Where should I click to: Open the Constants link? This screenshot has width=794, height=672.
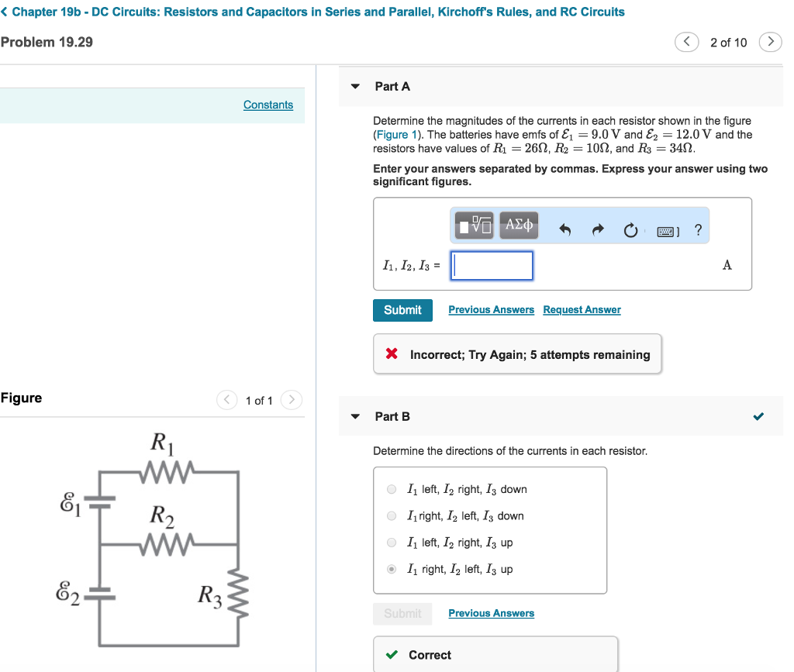point(268,105)
